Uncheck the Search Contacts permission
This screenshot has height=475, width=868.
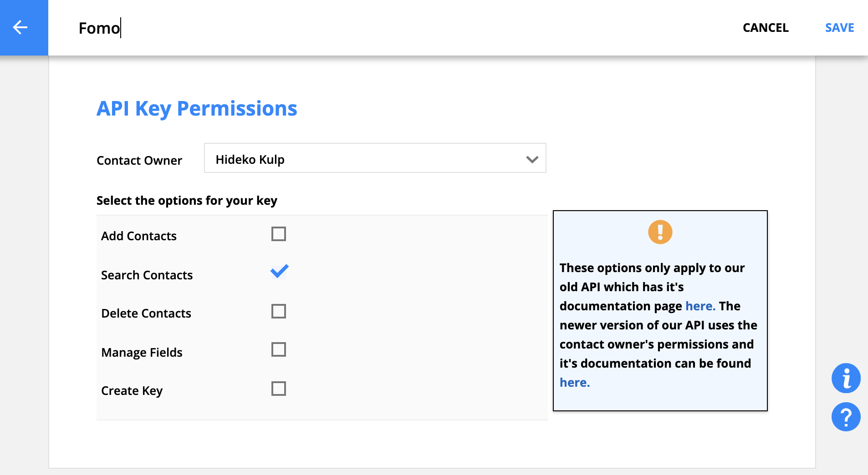point(279,272)
